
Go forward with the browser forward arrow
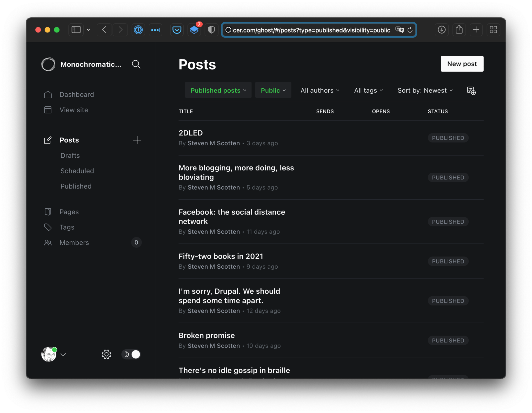pyautogui.click(x=120, y=30)
